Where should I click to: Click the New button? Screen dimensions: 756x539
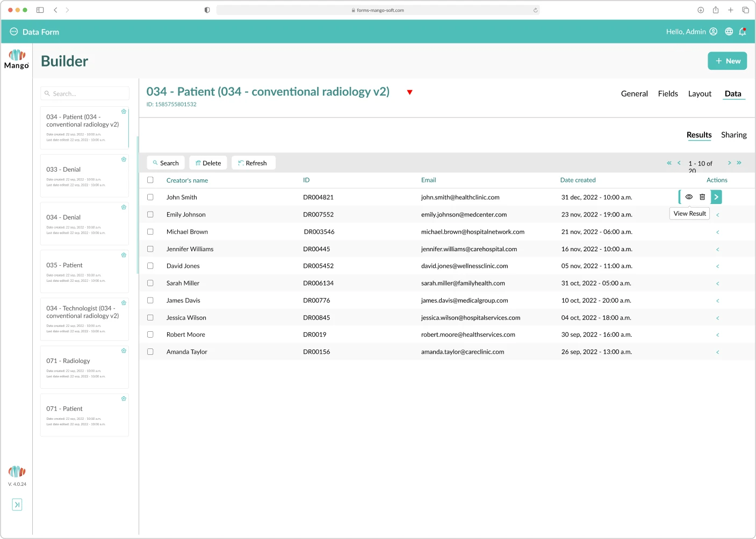click(728, 61)
